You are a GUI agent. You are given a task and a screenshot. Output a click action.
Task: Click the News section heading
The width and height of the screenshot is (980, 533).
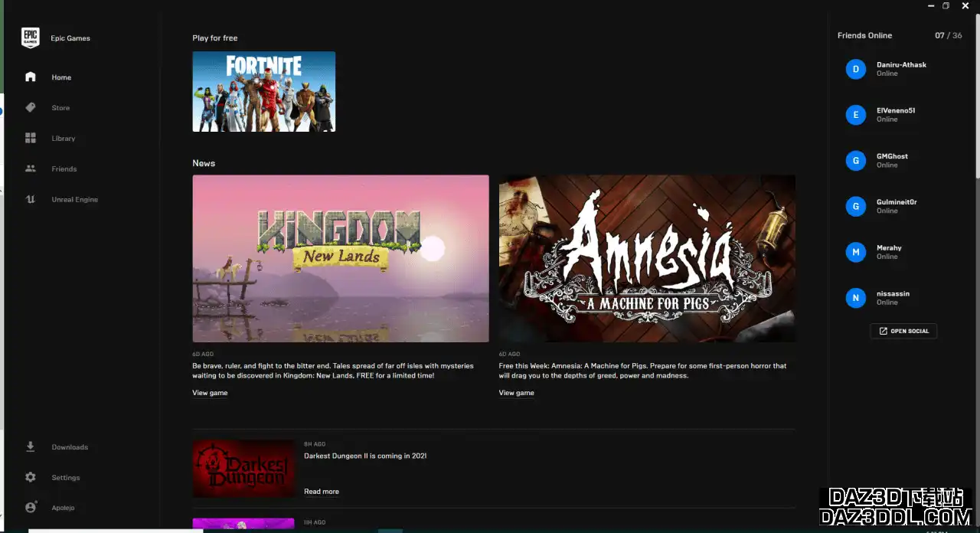[204, 163]
